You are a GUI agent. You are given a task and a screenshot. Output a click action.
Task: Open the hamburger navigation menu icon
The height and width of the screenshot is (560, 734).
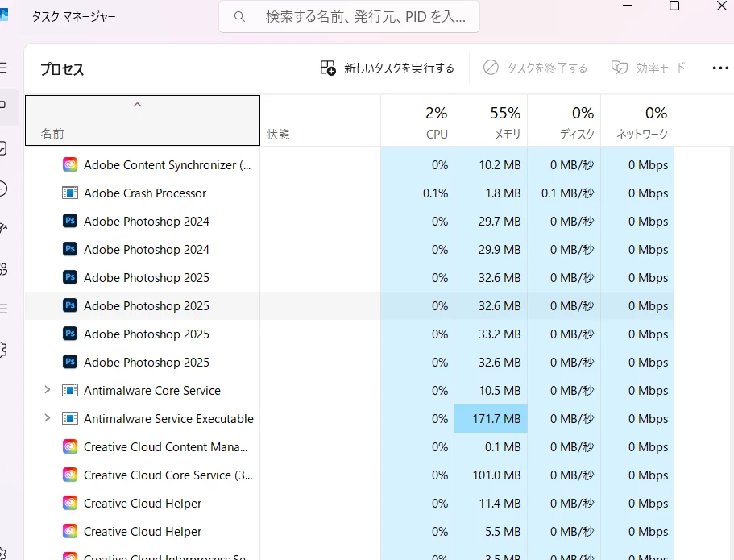point(3,68)
